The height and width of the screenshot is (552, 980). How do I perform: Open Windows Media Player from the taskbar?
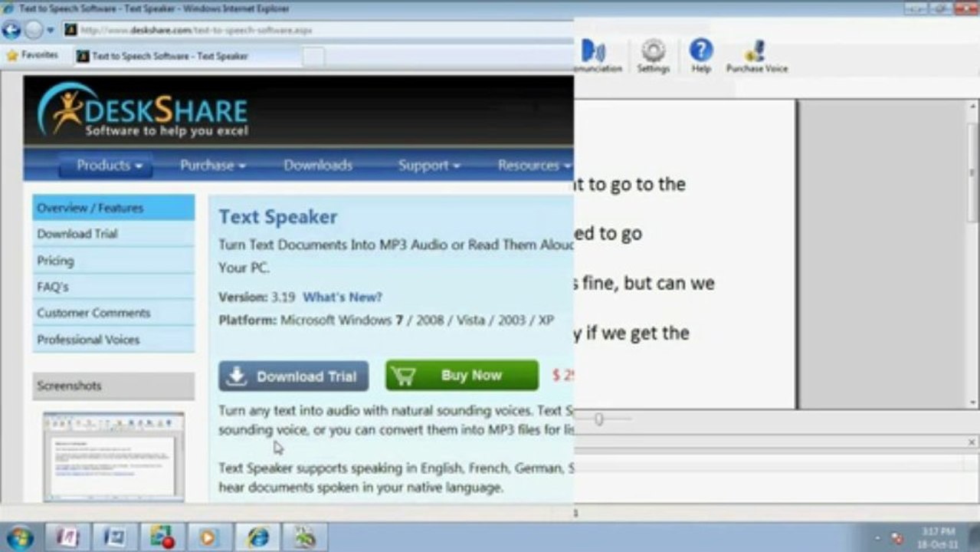(x=209, y=537)
